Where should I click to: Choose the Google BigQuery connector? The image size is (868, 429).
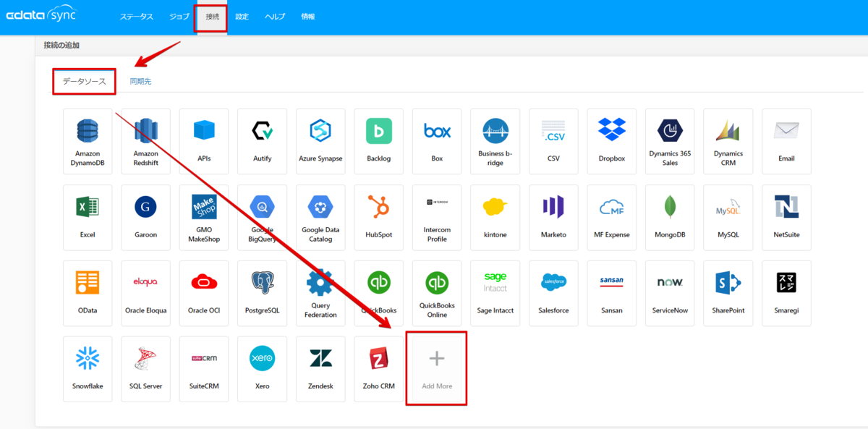[x=262, y=217]
